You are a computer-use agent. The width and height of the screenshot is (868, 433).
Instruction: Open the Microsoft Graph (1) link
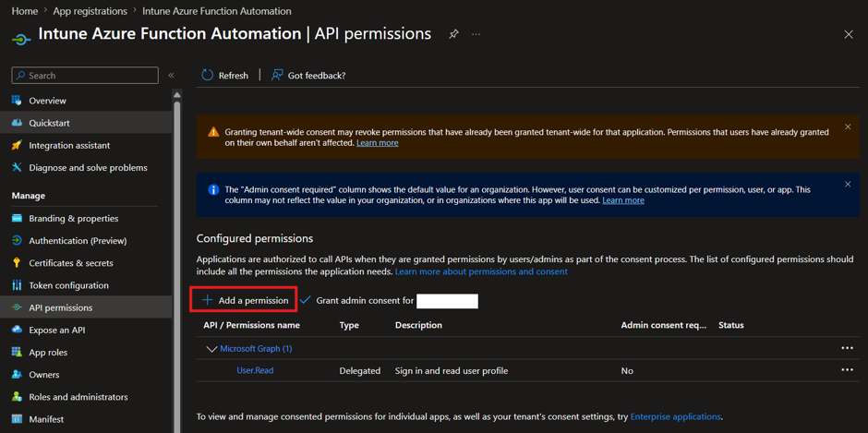256,349
